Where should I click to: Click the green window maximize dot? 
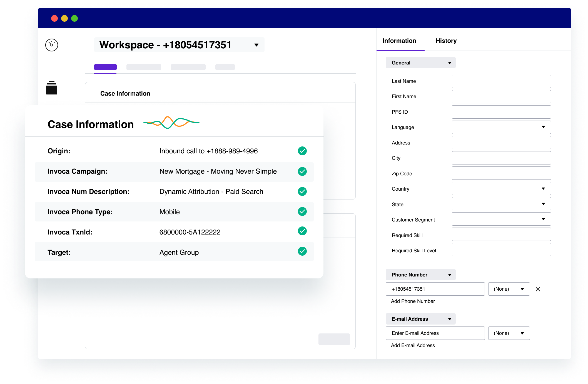click(74, 18)
